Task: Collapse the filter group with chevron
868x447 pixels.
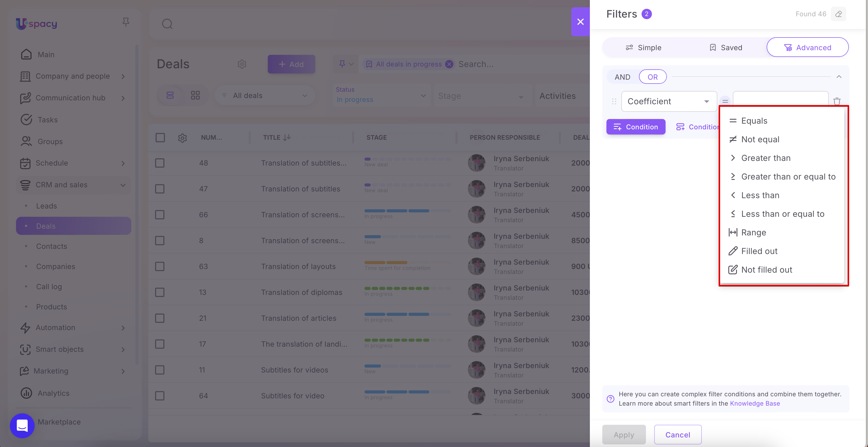Action: click(839, 77)
